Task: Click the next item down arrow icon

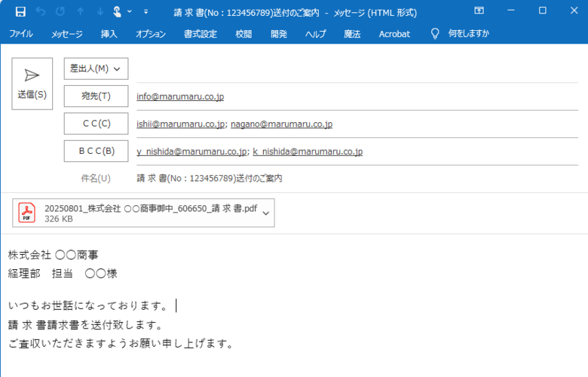Action: tap(100, 11)
